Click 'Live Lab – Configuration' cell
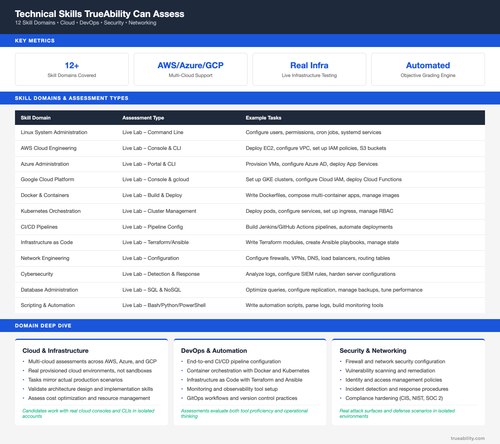Screen dimensions: 500x444 click(151, 258)
